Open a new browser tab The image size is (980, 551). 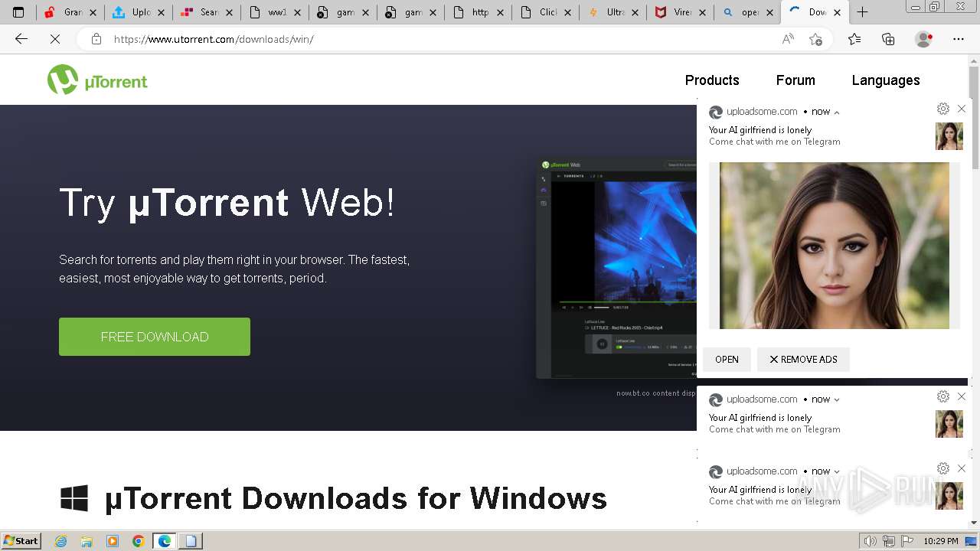862,12
